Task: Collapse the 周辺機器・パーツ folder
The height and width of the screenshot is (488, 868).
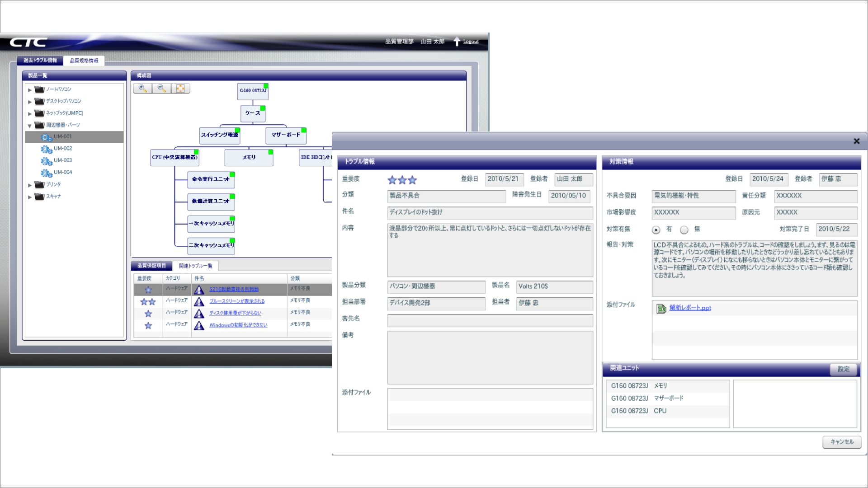Action: pyautogui.click(x=29, y=125)
